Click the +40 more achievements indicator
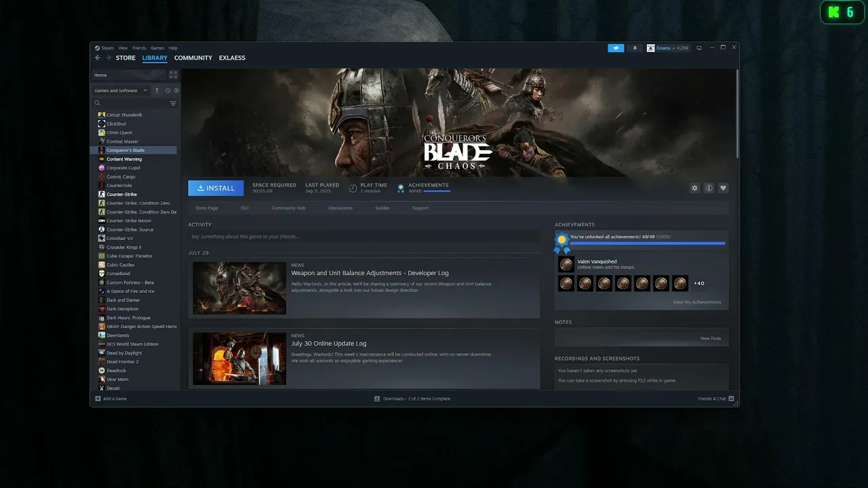This screenshot has height=488, width=868. tap(699, 283)
